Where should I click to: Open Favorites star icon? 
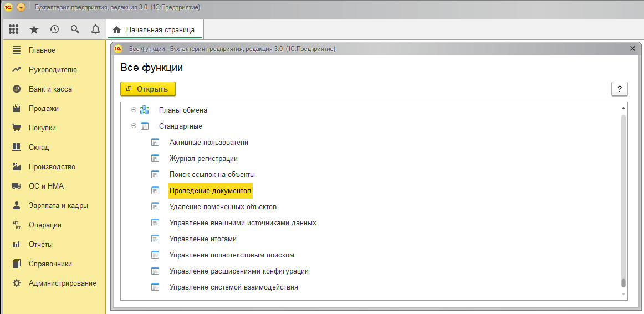(x=34, y=29)
